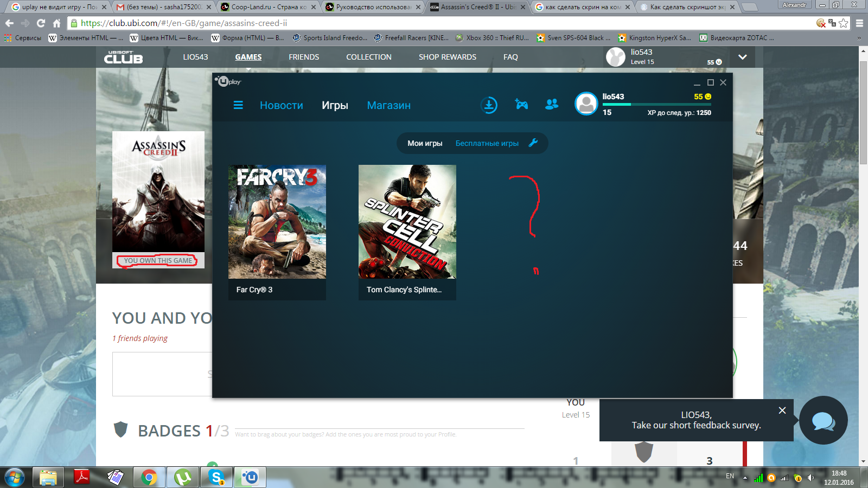This screenshot has width=868, height=488.
Task: Reload the page in Chrome
Action: point(41,23)
